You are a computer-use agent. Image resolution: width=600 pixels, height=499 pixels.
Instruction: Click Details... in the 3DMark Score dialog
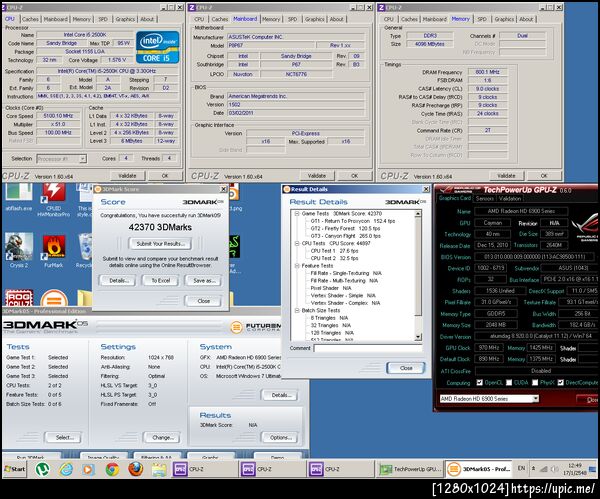119,280
